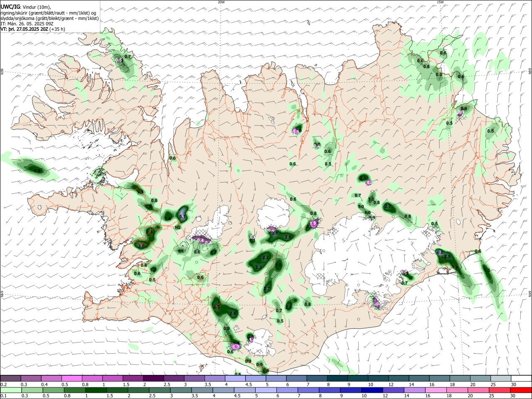This screenshot has height=399, width=532.
Task: Select the '3.6' precipitation value on map
Action: [x=141, y=246]
